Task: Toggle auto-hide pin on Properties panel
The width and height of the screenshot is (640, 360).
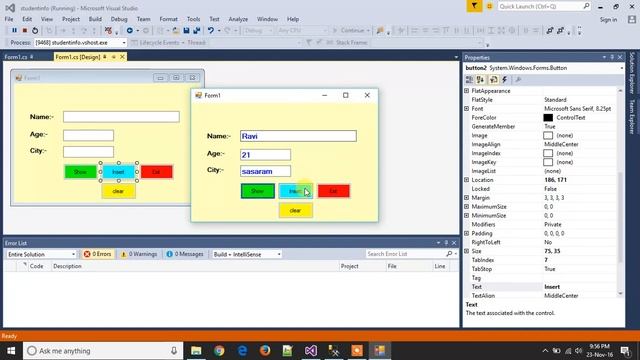Action: [612, 57]
